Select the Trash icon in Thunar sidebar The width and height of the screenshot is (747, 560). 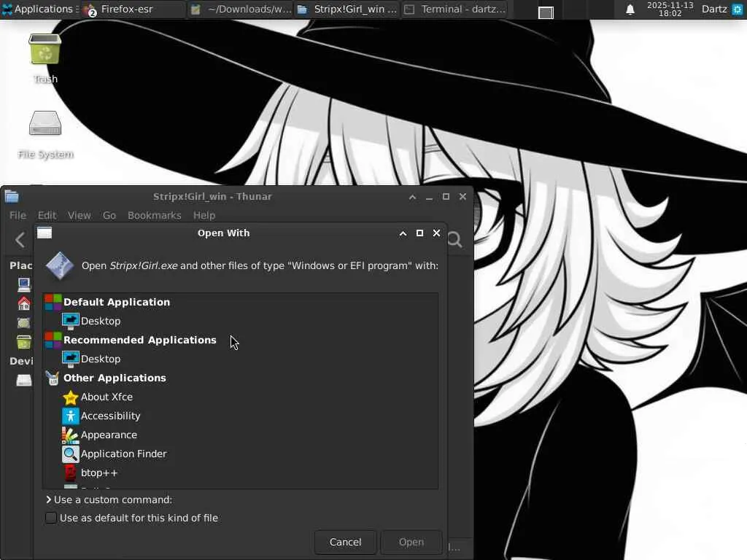pos(23,341)
